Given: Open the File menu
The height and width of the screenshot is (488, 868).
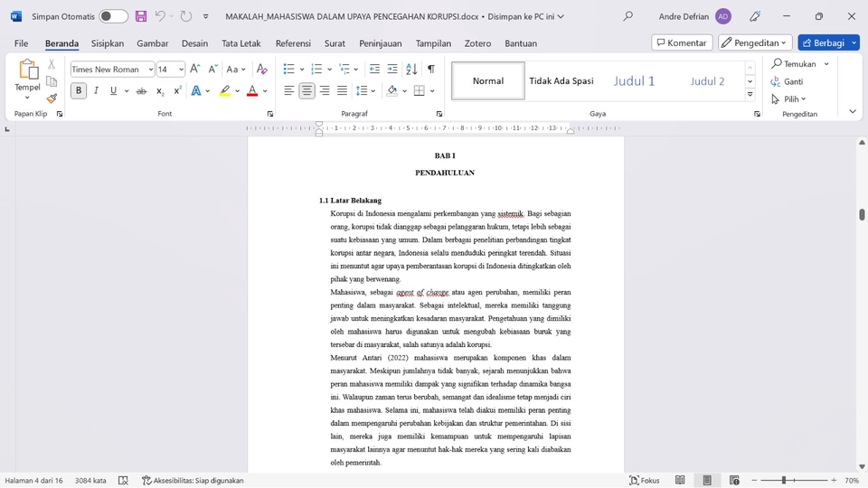Looking at the screenshot, I should tap(21, 43).
